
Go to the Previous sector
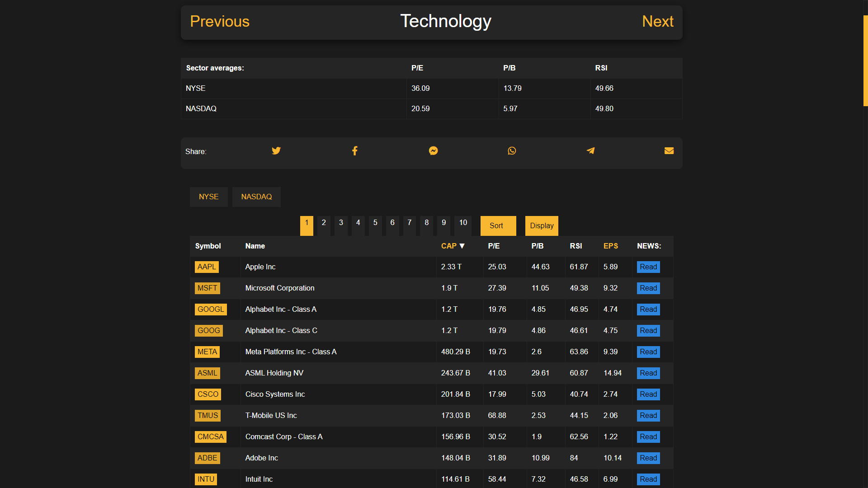point(220,22)
